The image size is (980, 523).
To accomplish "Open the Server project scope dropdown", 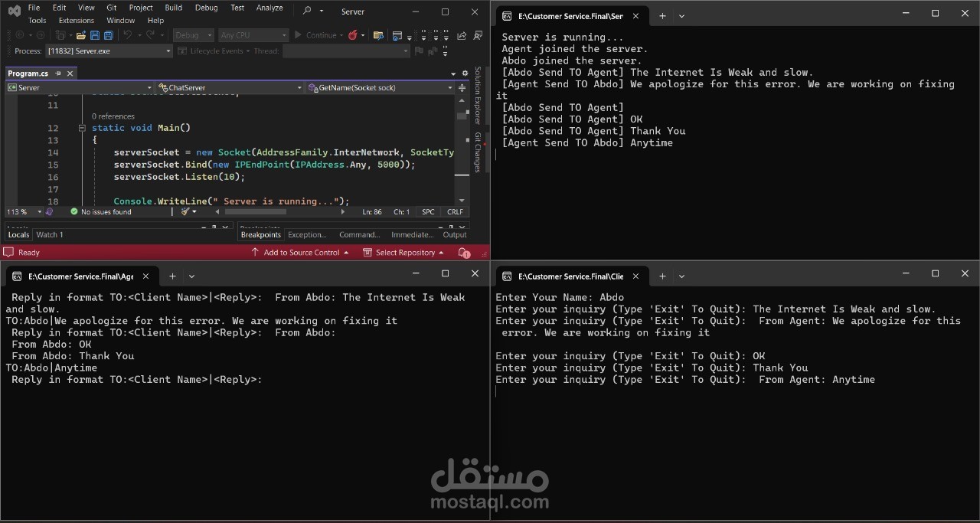I will pyautogui.click(x=80, y=88).
